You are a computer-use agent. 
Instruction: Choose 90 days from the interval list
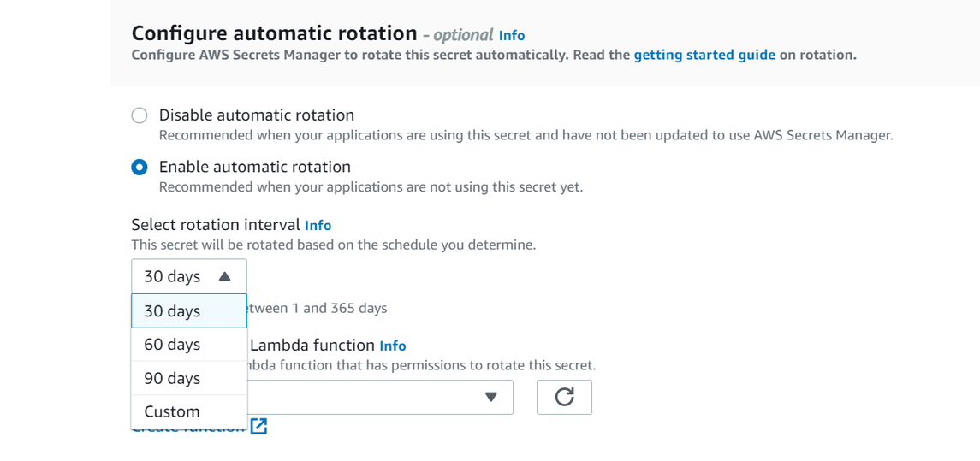(x=188, y=378)
